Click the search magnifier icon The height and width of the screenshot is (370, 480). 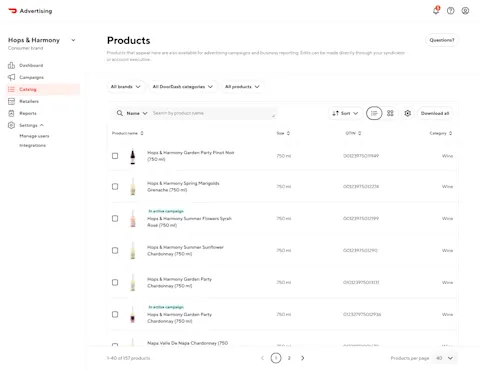click(x=120, y=113)
